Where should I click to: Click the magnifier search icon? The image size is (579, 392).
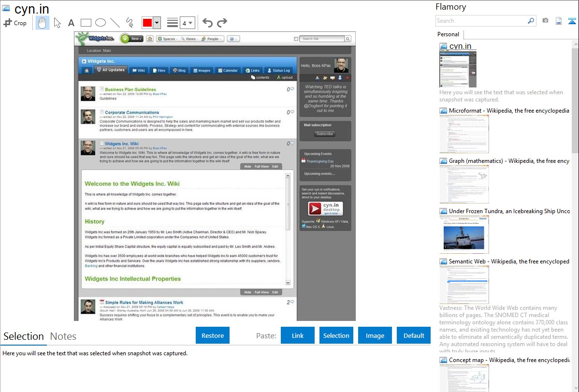point(531,21)
